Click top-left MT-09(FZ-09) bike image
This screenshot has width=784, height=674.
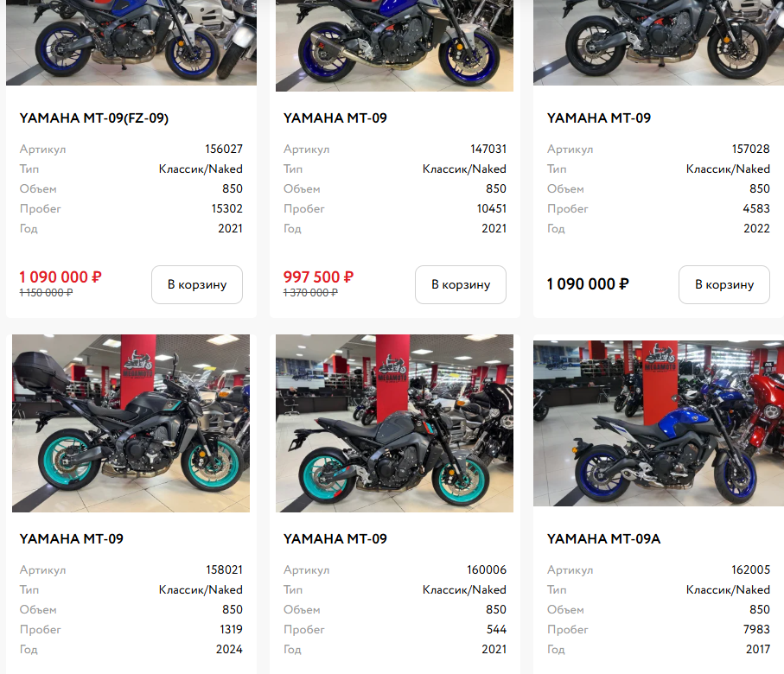tap(131, 42)
